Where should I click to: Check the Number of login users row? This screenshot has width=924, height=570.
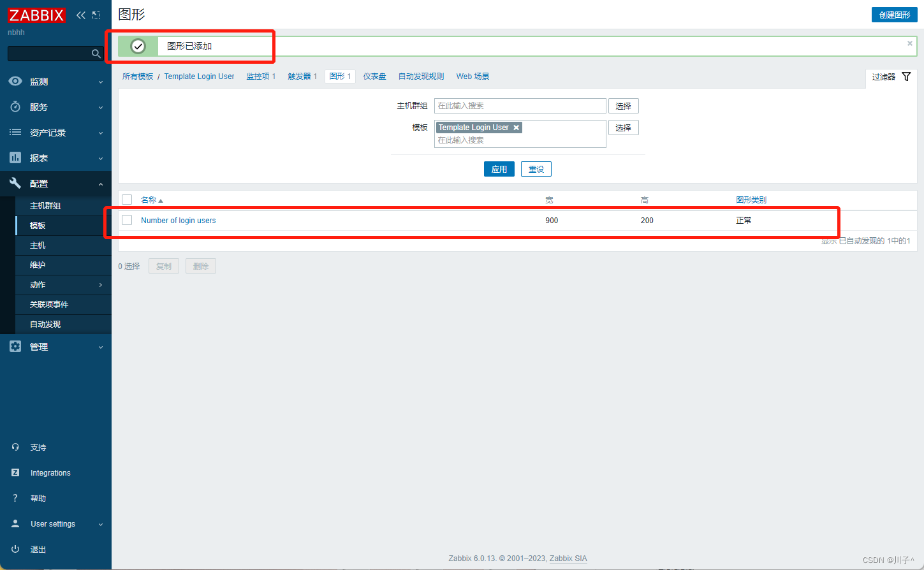(x=127, y=220)
